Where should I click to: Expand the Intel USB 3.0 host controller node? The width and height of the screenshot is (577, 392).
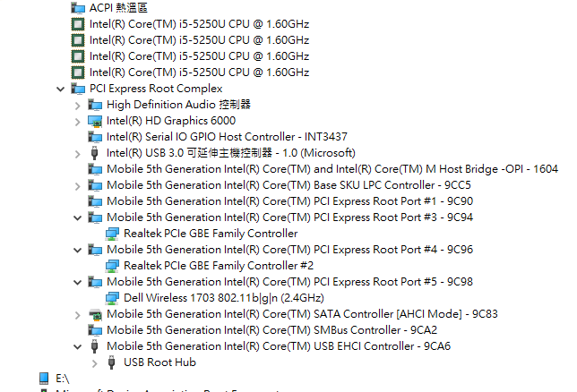(x=78, y=153)
